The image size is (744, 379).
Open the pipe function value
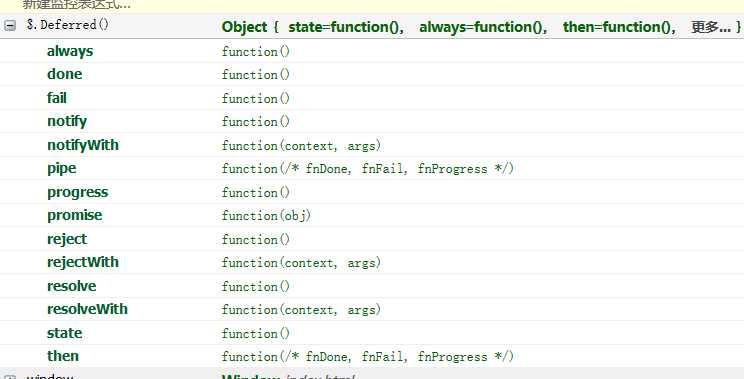(368, 168)
